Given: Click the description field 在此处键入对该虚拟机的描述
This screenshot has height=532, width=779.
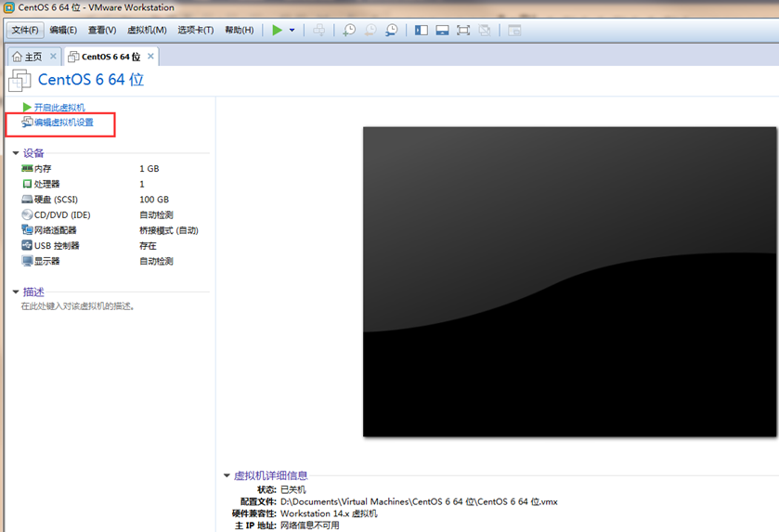Looking at the screenshot, I should click(x=77, y=306).
